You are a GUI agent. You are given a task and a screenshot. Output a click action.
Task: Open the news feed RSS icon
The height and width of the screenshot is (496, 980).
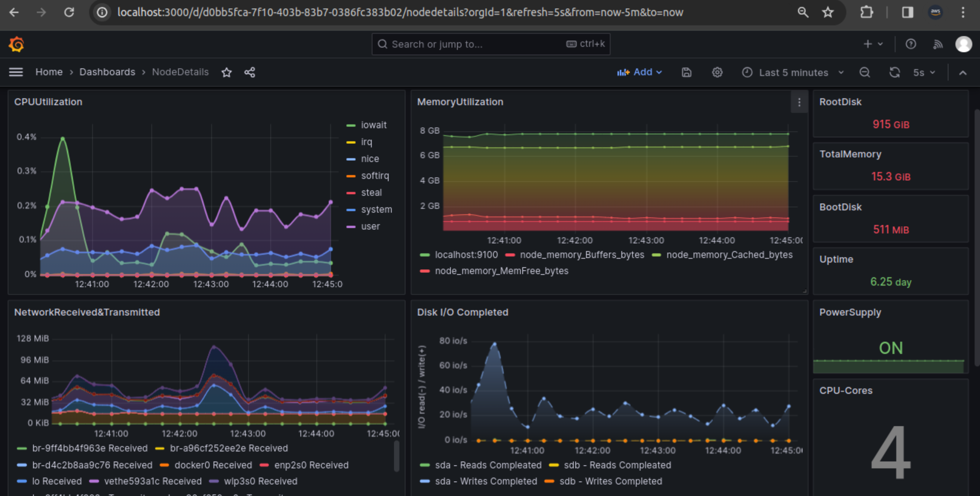click(938, 44)
